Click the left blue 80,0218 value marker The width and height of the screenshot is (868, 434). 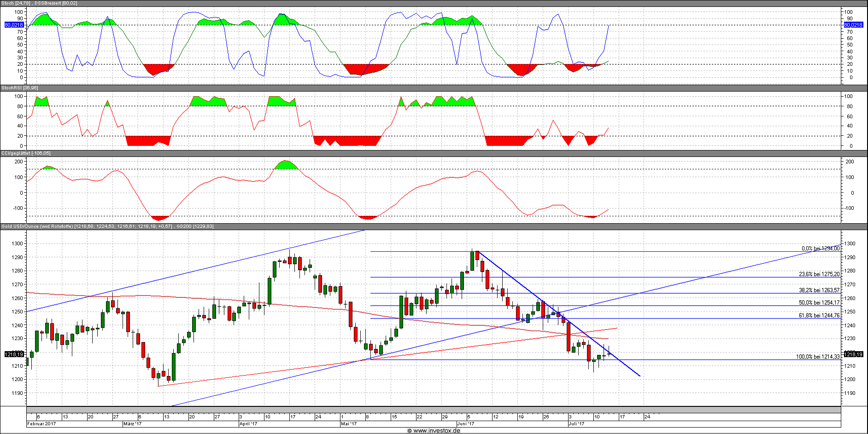[x=14, y=25]
